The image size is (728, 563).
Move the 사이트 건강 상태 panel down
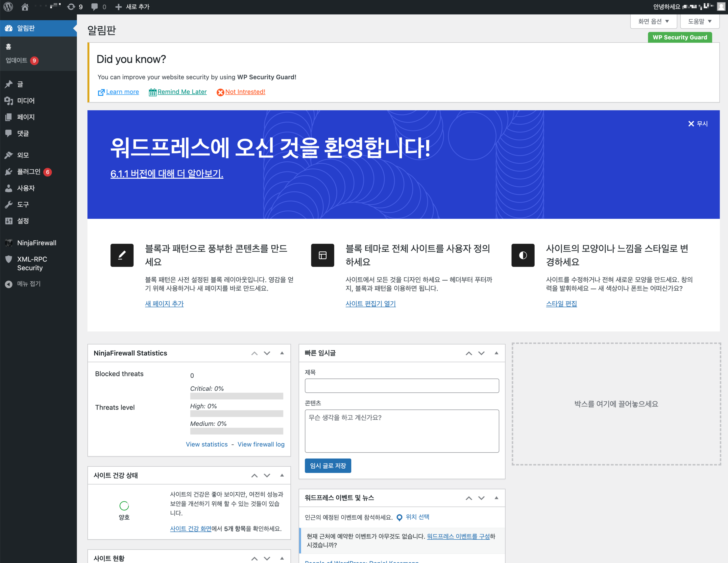[x=267, y=475]
